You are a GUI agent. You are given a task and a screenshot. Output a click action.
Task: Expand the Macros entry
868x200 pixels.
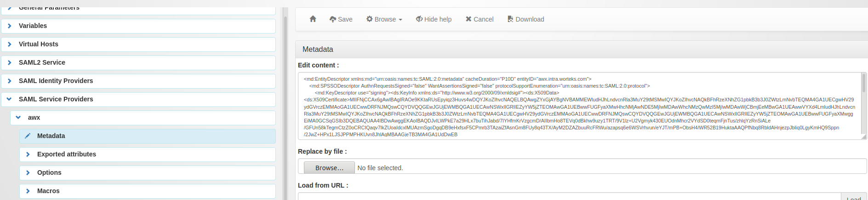click(148, 191)
